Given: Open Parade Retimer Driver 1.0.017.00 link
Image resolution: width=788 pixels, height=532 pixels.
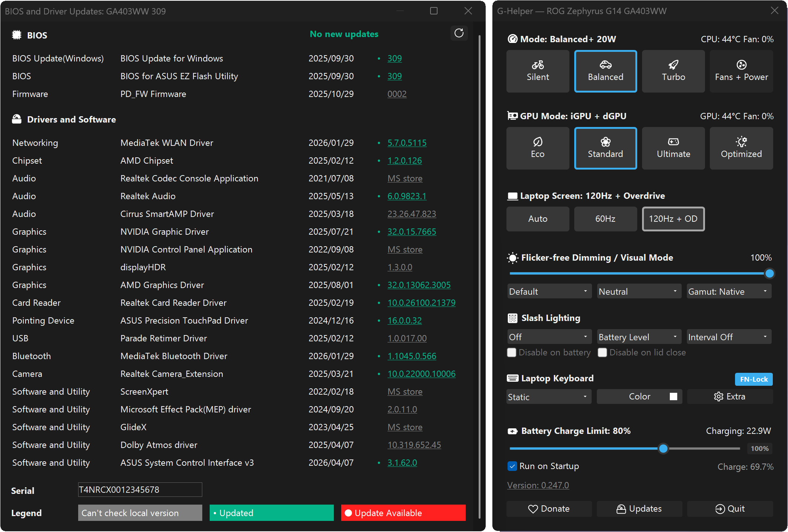Looking at the screenshot, I should tap(407, 338).
